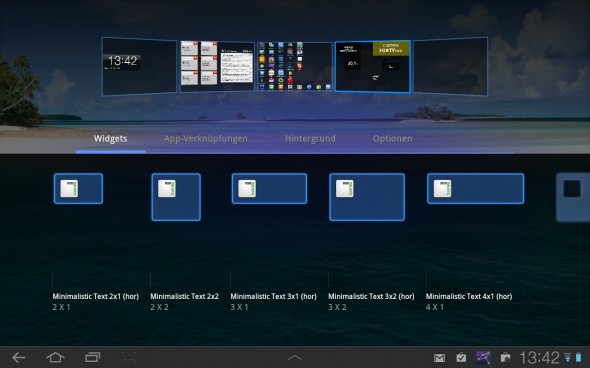Viewport: 590px width, 368px height.
Task: Select the home screen with 13:42 clock
Action: [139, 66]
